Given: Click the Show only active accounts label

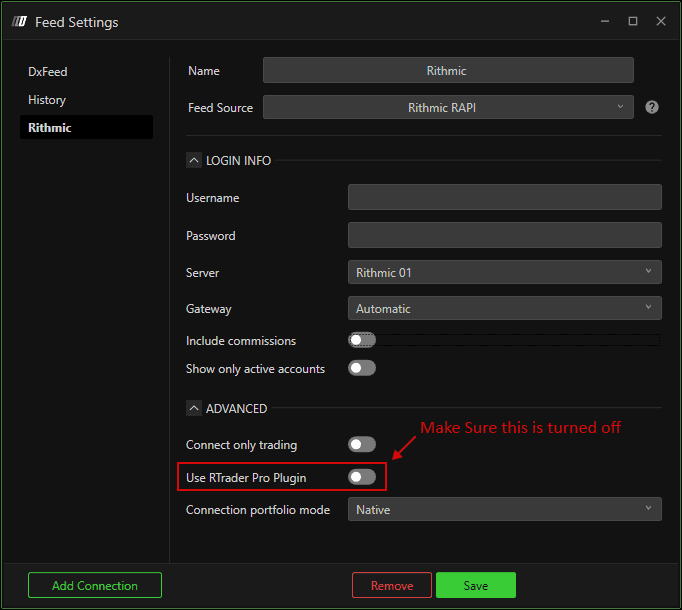Looking at the screenshot, I should pyautogui.click(x=255, y=369).
